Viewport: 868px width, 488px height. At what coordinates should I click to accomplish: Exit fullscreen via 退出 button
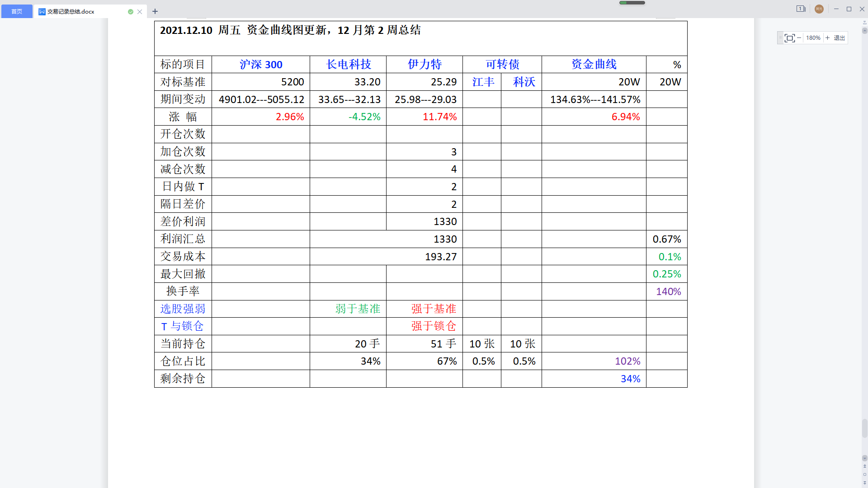point(840,38)
